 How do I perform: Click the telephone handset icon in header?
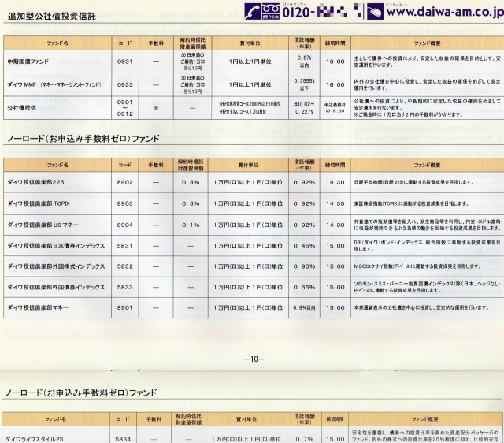252,12
